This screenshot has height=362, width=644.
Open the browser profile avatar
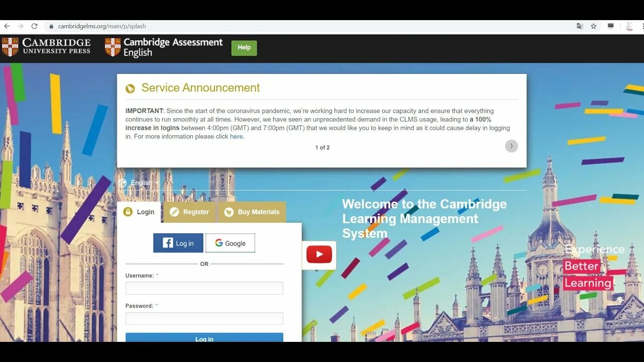[629, 26]
